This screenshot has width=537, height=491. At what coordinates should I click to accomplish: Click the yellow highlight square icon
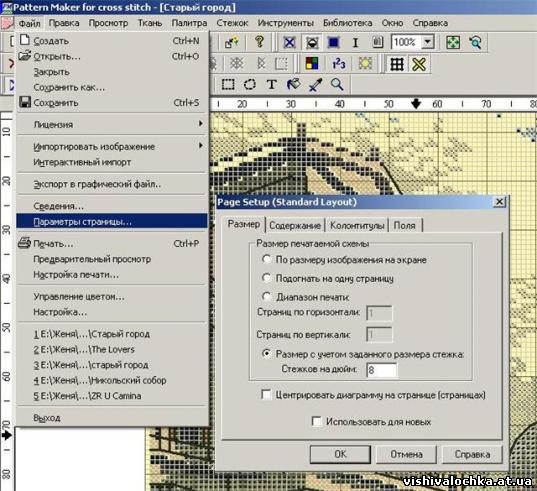coord(365,64)
